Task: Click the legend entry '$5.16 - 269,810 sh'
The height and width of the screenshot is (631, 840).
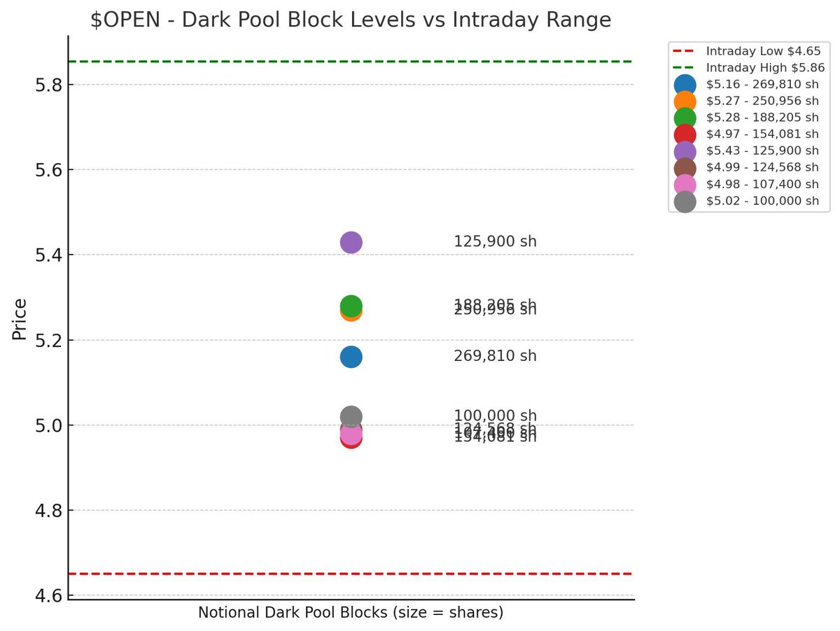Action: click(x=745, y=85)
